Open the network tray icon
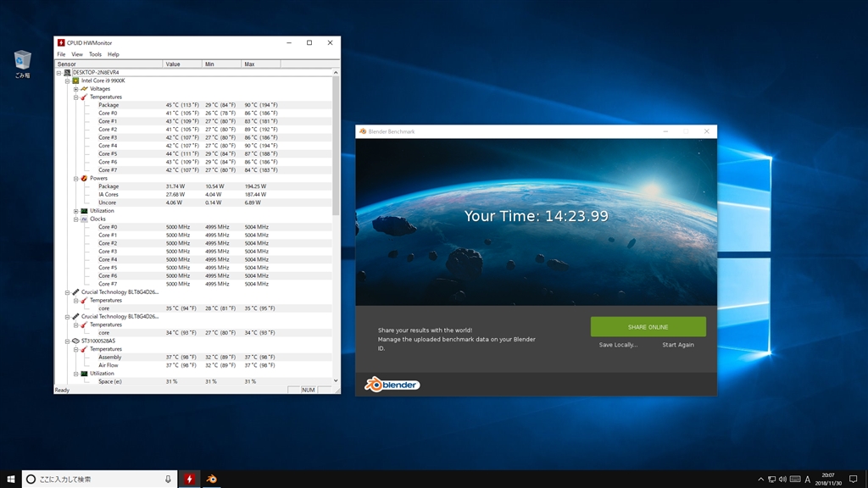The height and width of the screenshot is (488, 868). [771, 480]
